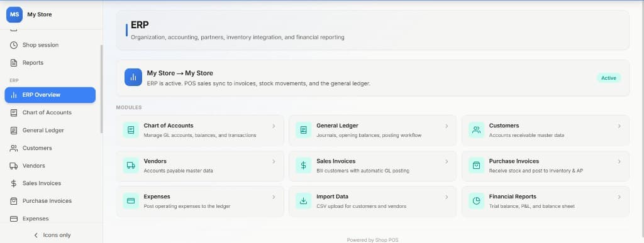Click Customers module card icon
Image resolution: width=644 pixels, height=243 pixels.
(477, 130)
